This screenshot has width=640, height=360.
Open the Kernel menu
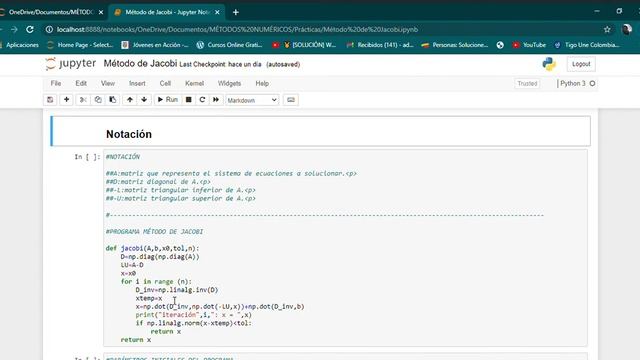click(194, 83)
